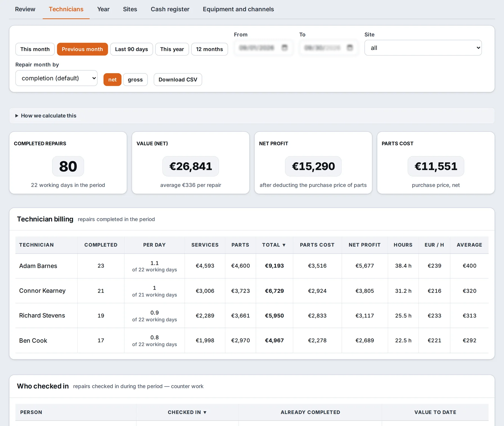Open calendar picker in To date field
Image resolution: width=504 pixels, height=426 pixels.
coord(350,47)
